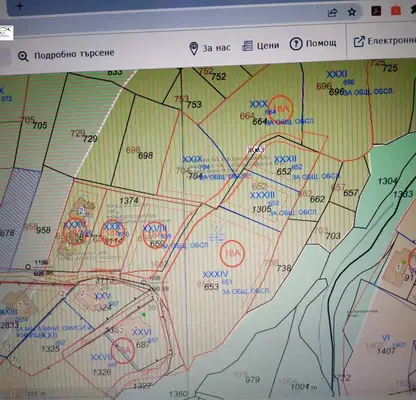Bookmark this page with the star icon

[352, 12]
